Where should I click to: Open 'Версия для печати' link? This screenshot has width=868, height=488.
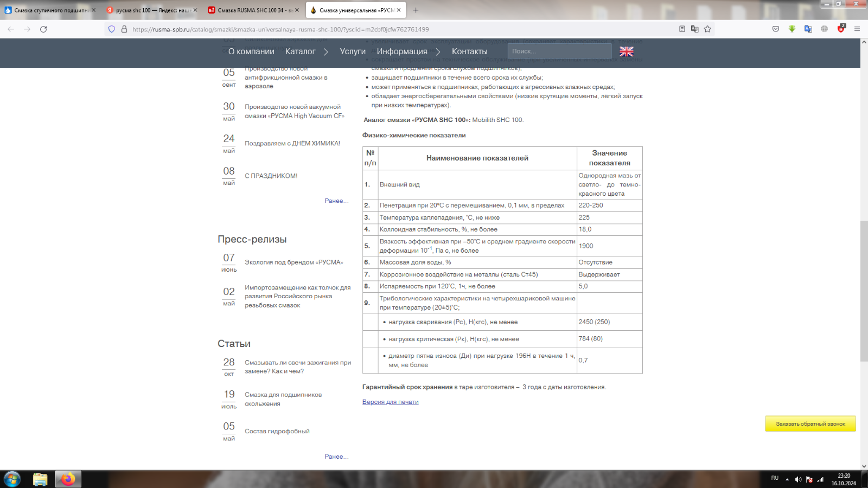tap(391, 402)
